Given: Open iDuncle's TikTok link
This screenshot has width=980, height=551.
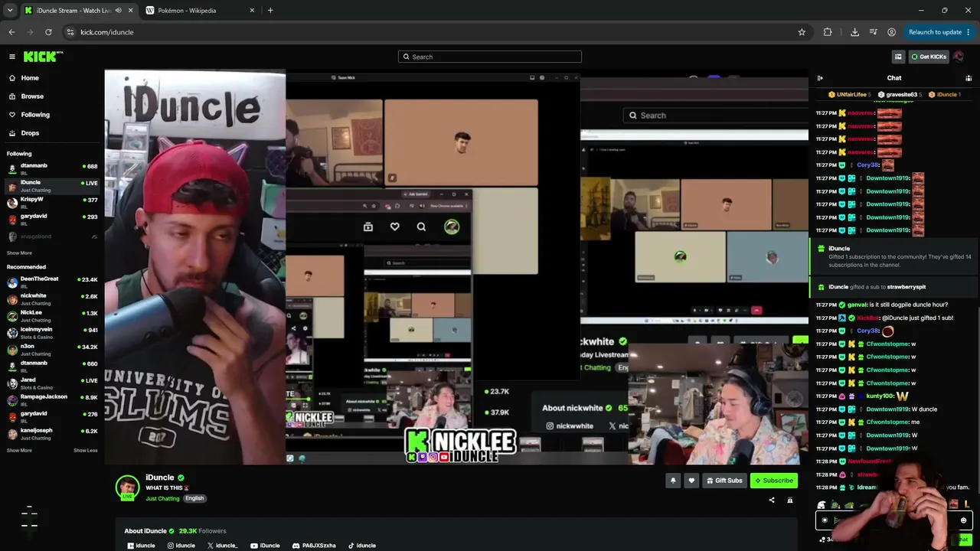Looking at the screenshot, I should point(362,546).
